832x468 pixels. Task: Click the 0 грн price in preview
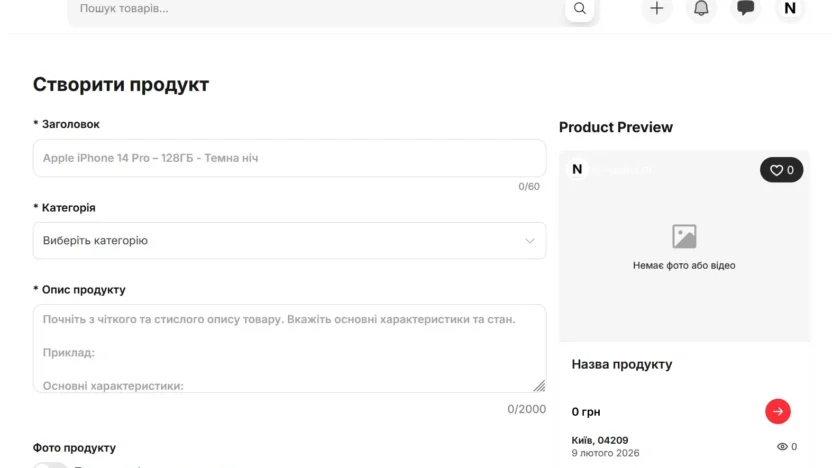click(x=586, y=412)
